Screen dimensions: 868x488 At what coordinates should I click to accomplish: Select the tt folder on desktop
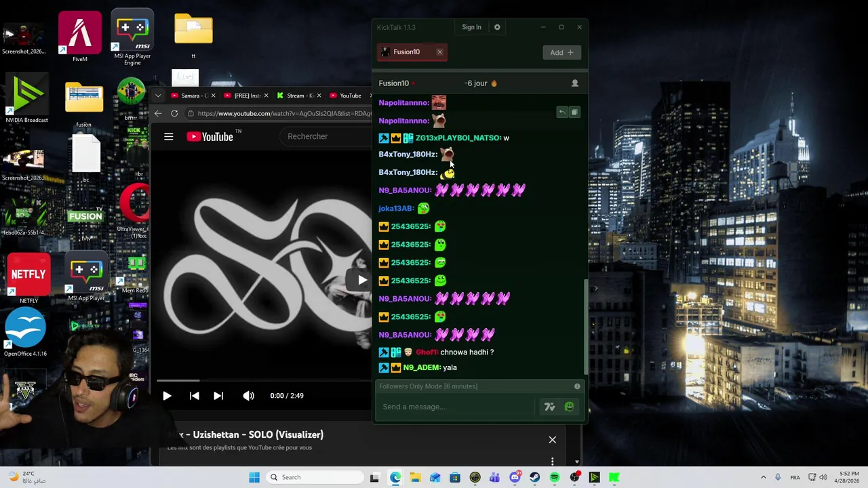point(193,35)
